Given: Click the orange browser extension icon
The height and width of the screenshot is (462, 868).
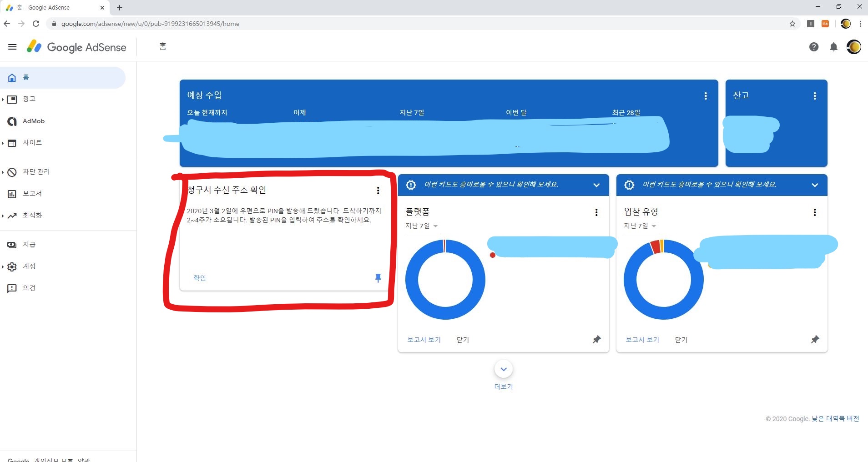Looking at the screenshot, I should [825, 24].
